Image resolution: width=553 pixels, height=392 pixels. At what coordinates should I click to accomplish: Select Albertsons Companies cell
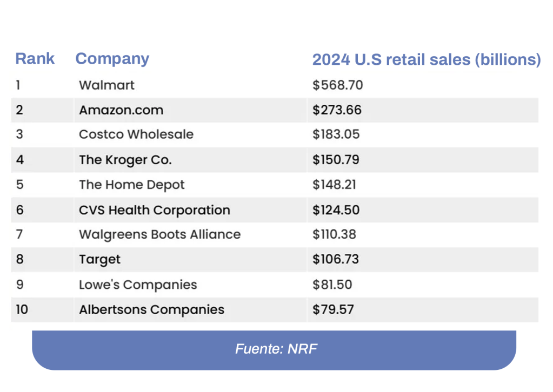(x=151, y=310)
